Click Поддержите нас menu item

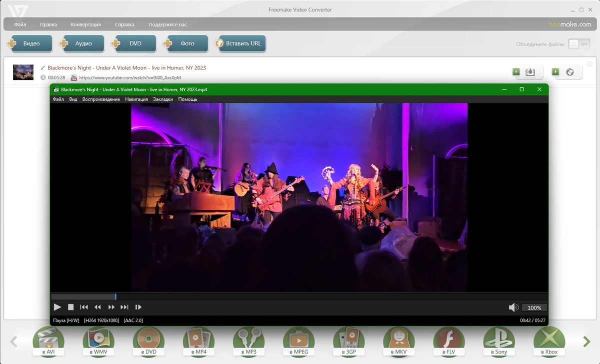tap(167, 24)
